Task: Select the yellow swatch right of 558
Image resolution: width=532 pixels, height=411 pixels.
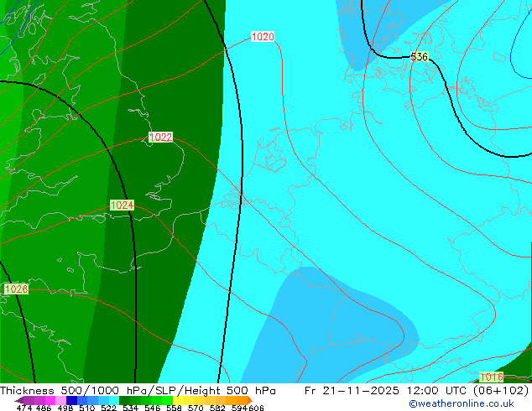Action: coord(178,400)
